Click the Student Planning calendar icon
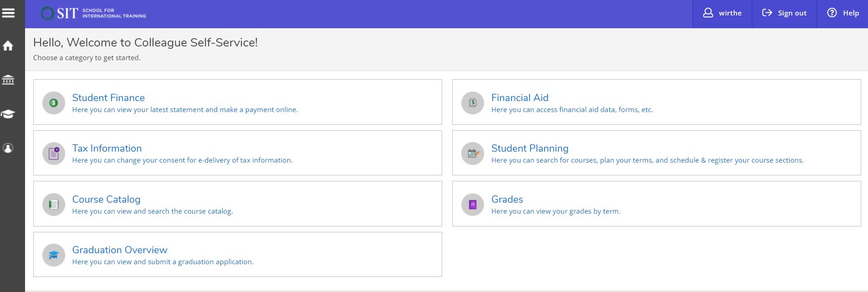Viewport: 868px width, 292px height. 473,154
